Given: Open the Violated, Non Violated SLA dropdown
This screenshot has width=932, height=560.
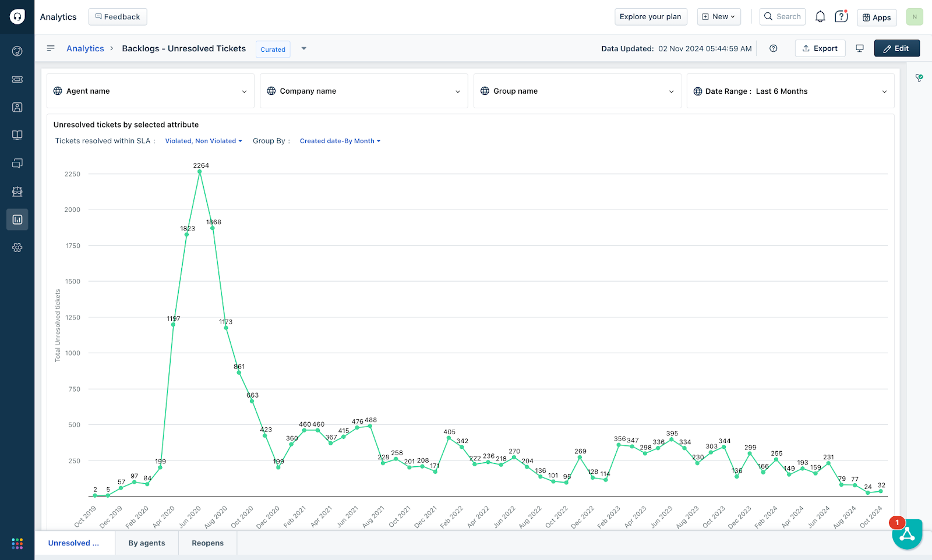Looking at the screenshot, I should tap(203, 140).
